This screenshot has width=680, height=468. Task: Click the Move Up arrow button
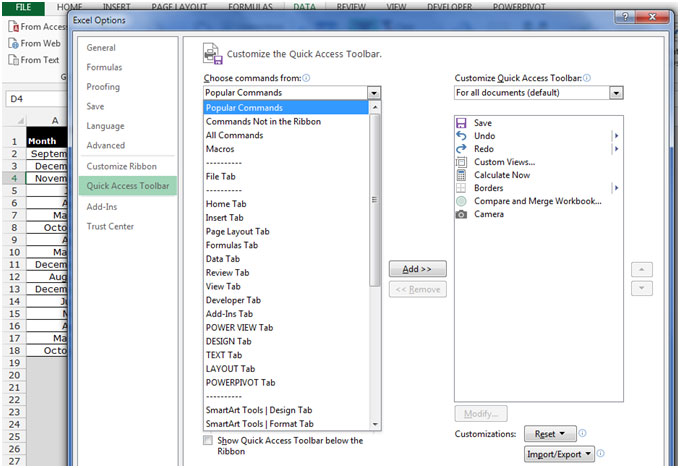point(642,270)
